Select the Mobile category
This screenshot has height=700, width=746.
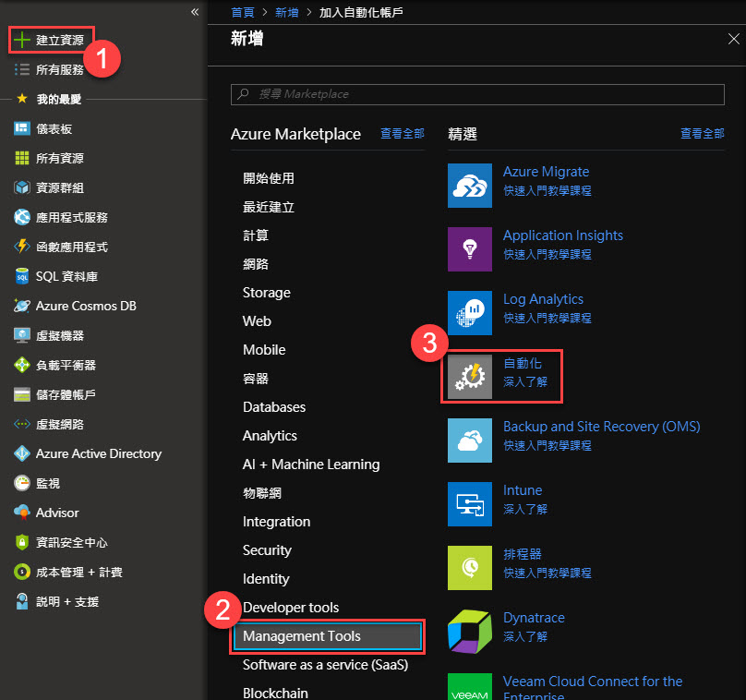[264, 350]
